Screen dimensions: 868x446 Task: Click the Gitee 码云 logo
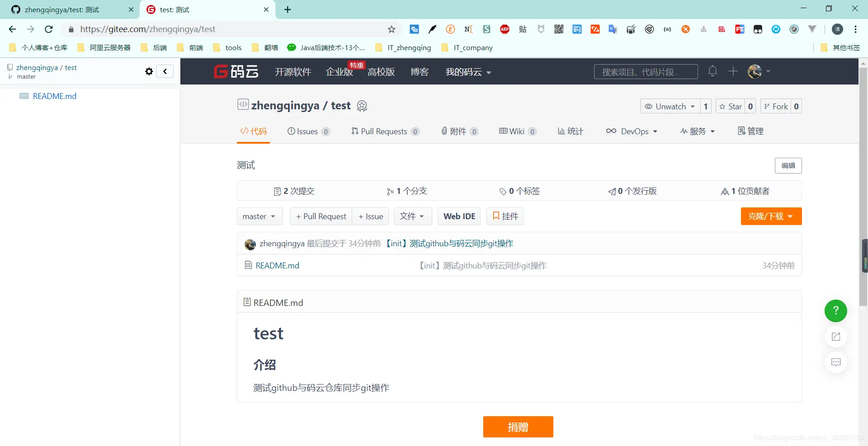coord(236,71)
